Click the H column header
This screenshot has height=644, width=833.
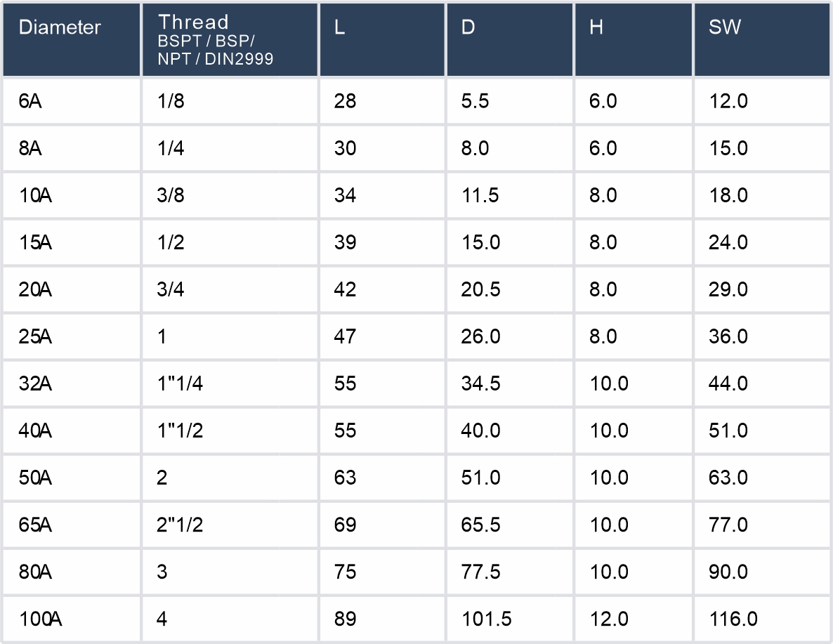(596, 28)
